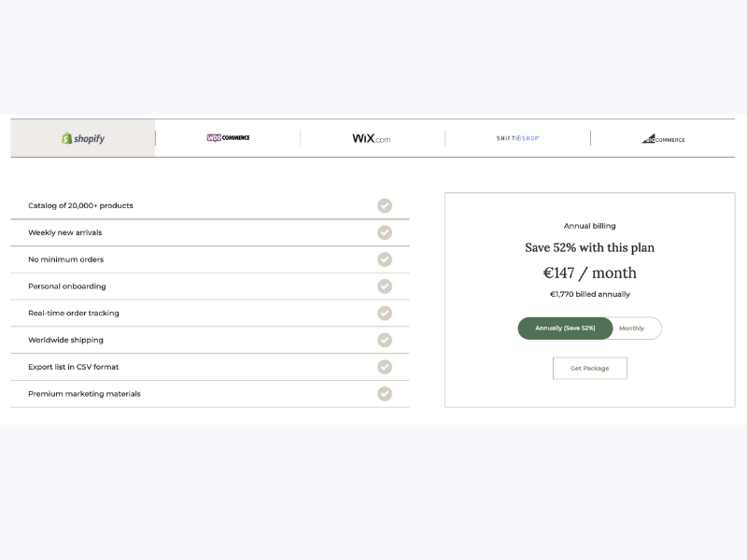Screen dimensions: 747x560
Task: Click 'Personal onboarding' feature text
Action: [x=66, y=287]
